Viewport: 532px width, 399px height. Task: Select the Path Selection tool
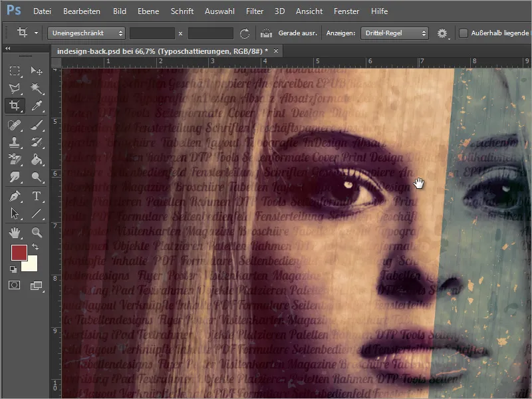click(x=14, y=213)
